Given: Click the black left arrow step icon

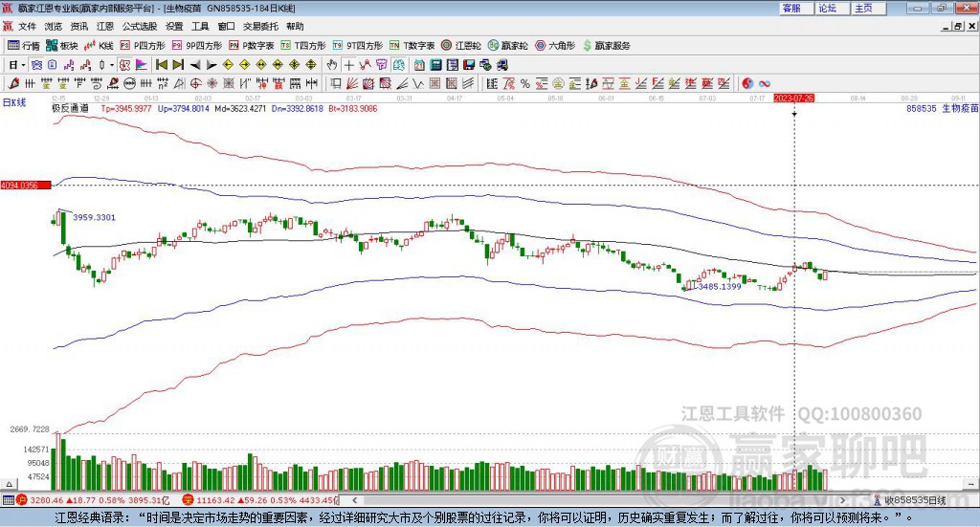Looking at the screenshot, I should pos(195,65).
